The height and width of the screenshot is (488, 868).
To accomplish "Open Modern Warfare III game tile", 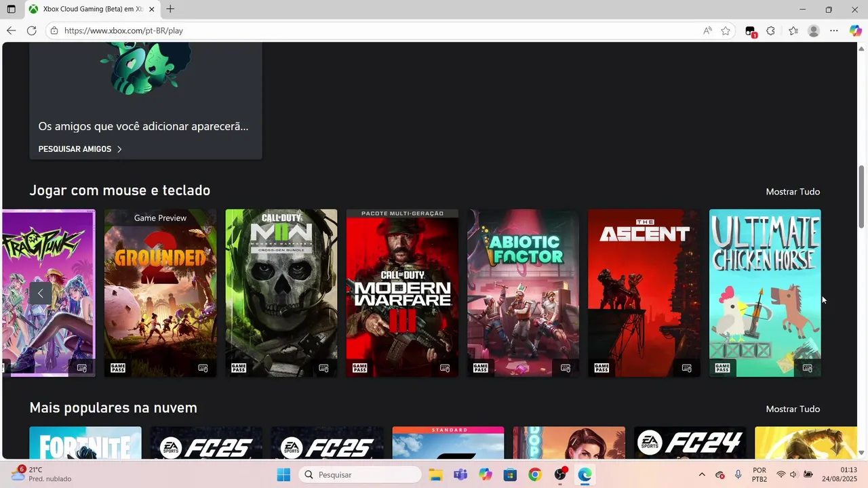I will [402, 293].
